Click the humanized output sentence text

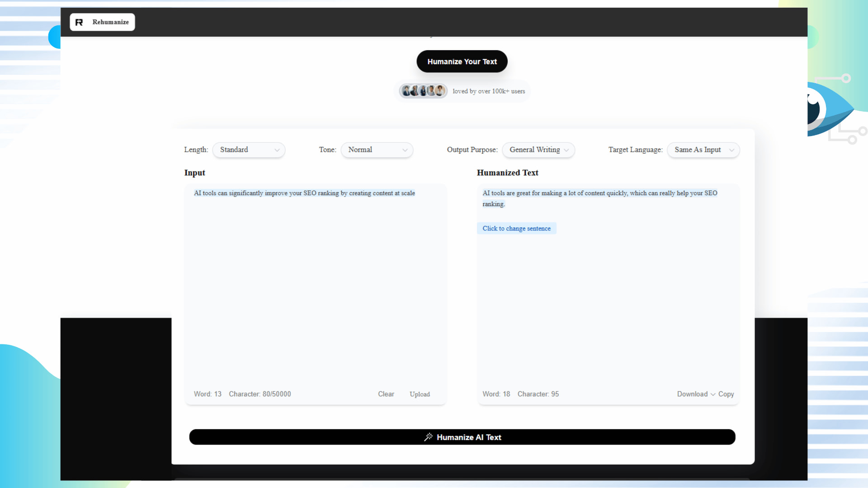point(599,193)
